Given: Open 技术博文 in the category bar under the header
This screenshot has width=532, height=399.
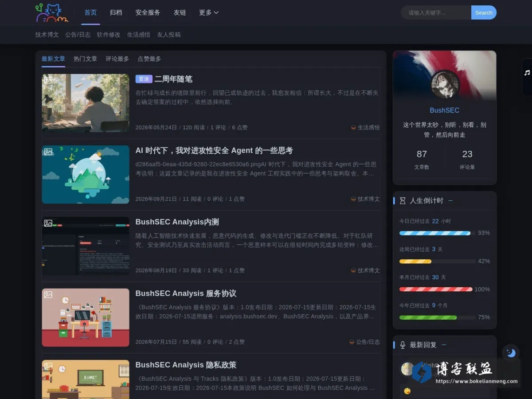Looking at the screenshot, I should pos(47,35).
